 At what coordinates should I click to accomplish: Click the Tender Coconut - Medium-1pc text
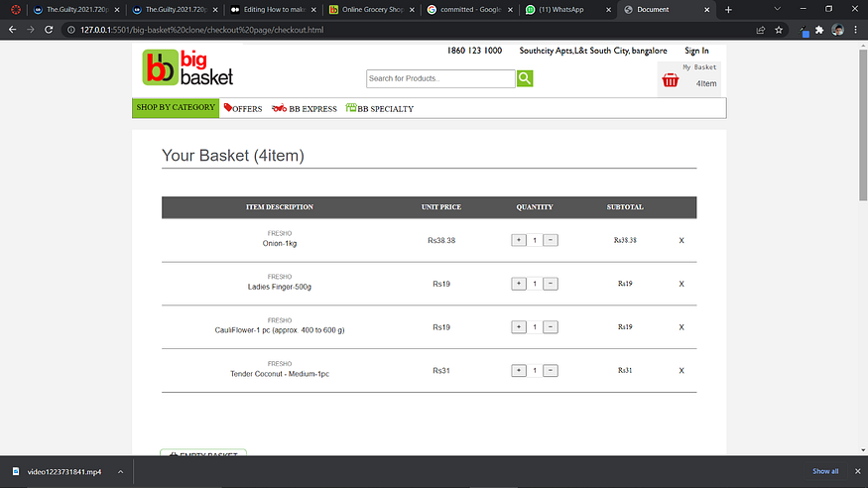[280, 374]
